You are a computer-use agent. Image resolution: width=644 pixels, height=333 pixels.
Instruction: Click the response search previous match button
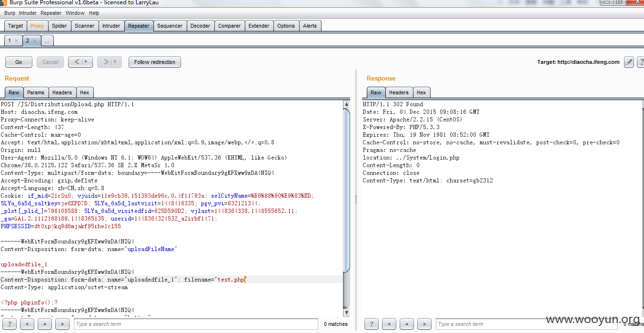pos(389,324)
